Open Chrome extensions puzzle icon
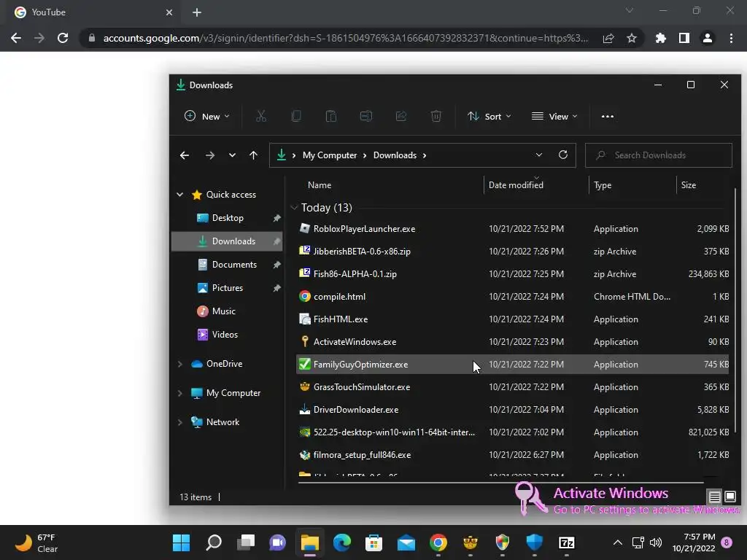This screenshot has width=747, height=560. (x=661, y=38)
